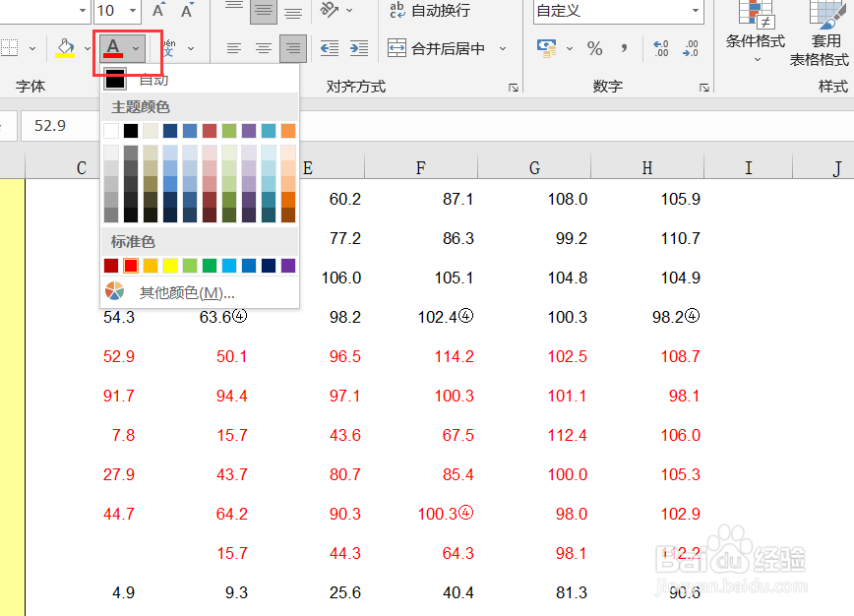Click the accounting number format icon
Screen dimensions: 854x616
546,48
